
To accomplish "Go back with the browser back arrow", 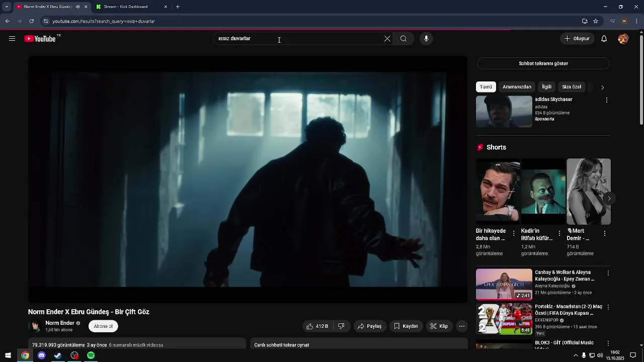I will coord(7,21).
